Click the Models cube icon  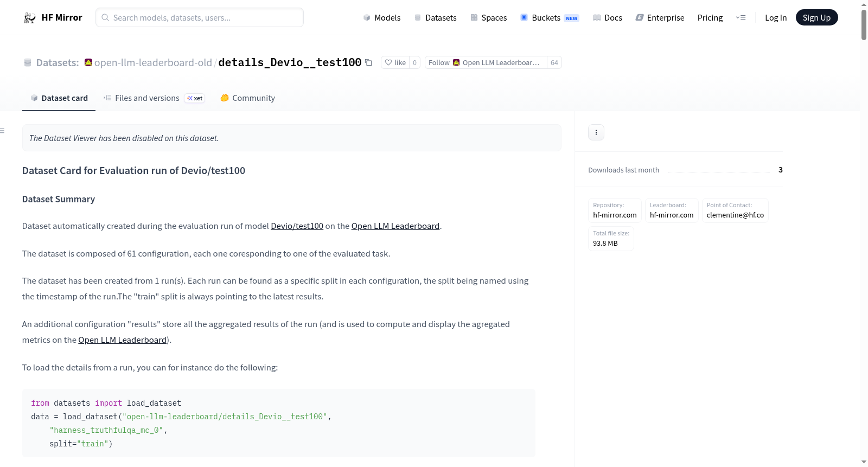(367, 17)
